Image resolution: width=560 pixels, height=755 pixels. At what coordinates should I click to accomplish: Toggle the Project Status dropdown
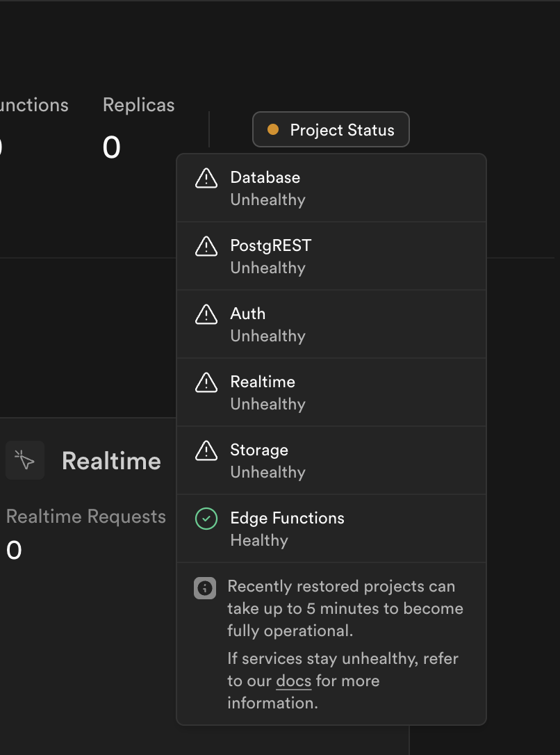(x=331, y=130)
